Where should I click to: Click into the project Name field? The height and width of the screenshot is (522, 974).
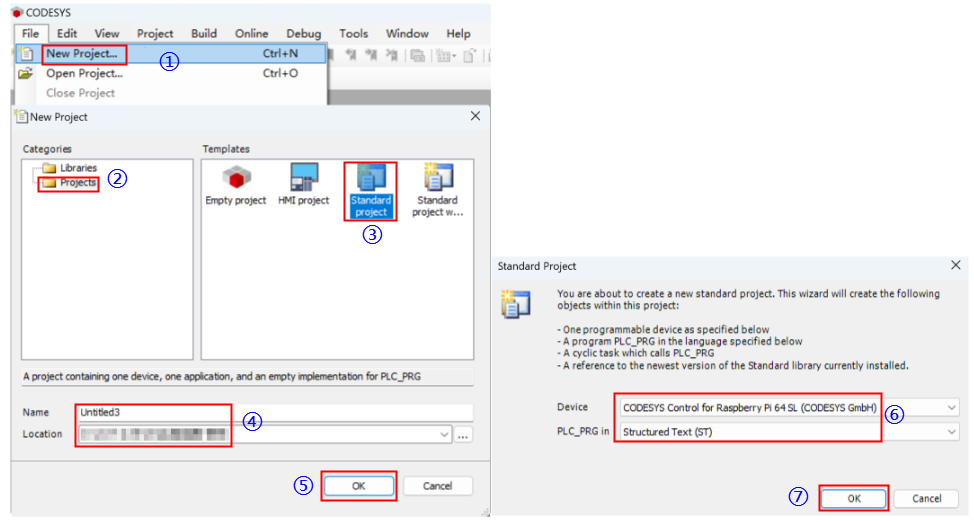[x=270, y=412]
